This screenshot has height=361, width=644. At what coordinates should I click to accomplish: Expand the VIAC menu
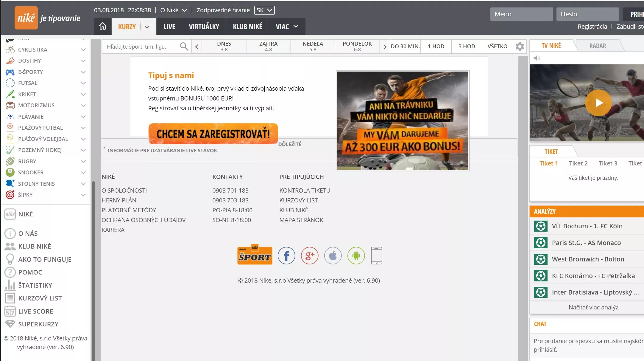pyautogui.click(x=287, y=27)
